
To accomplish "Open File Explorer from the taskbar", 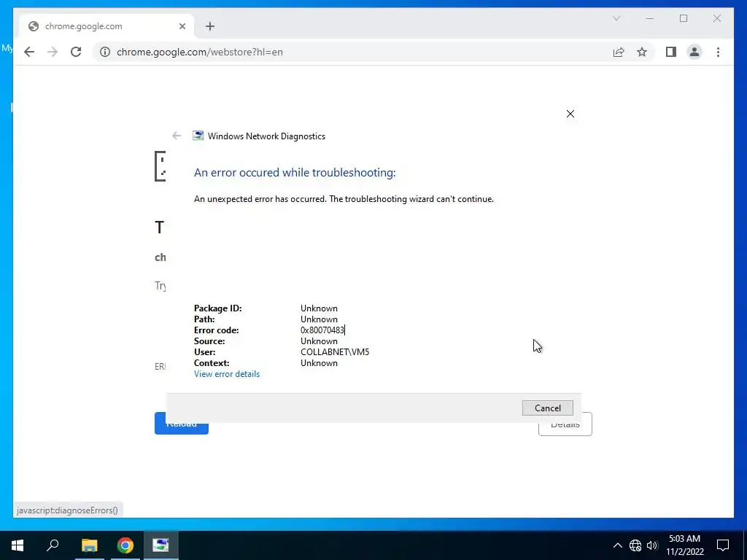I will click(x=89, y=545).
